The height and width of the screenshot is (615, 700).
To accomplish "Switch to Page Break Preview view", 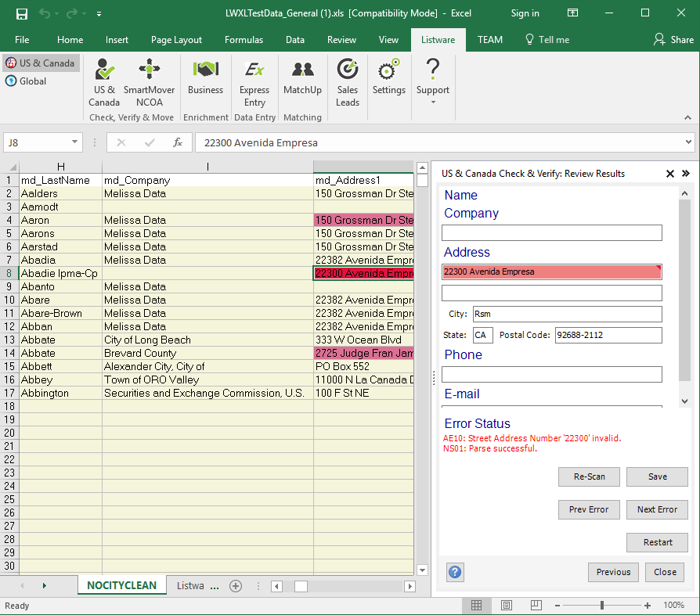I will (x=535, y=606).
